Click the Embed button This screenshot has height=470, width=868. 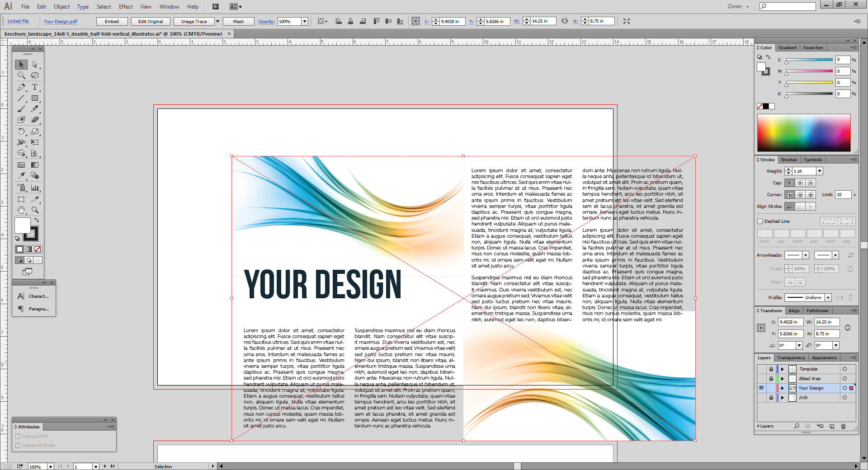112,21
